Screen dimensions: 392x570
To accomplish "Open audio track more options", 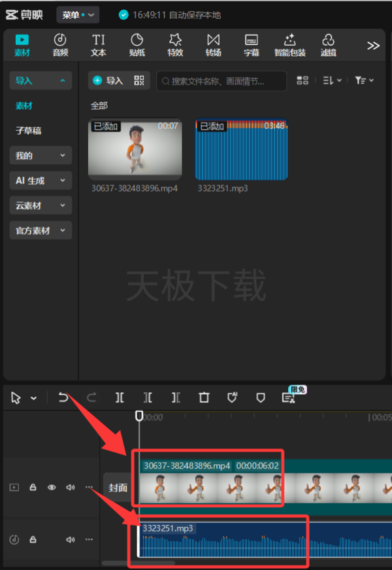I will 89,539.
